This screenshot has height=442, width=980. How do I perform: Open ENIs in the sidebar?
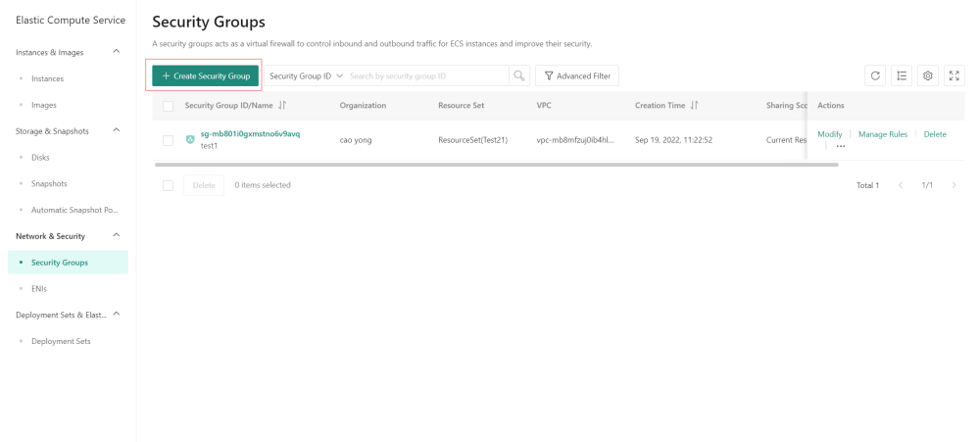(x=39, y=289)
